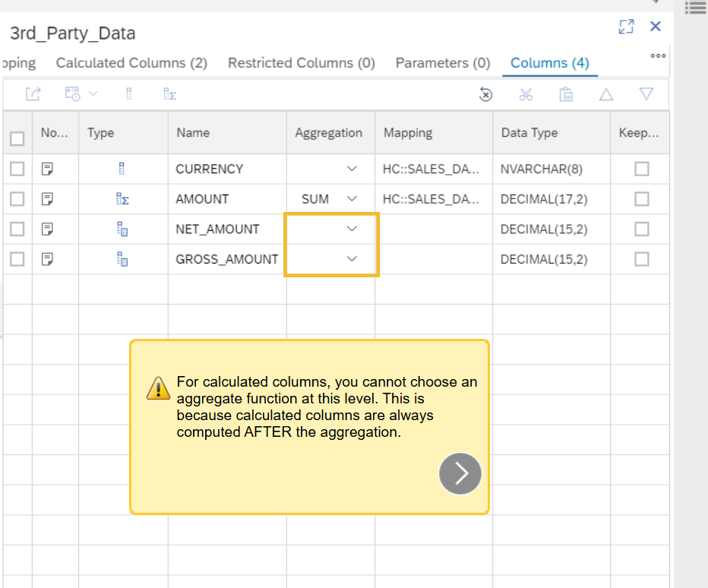Click the list menu icon at top right
The image size is (708, 588).
pos(695,8)
